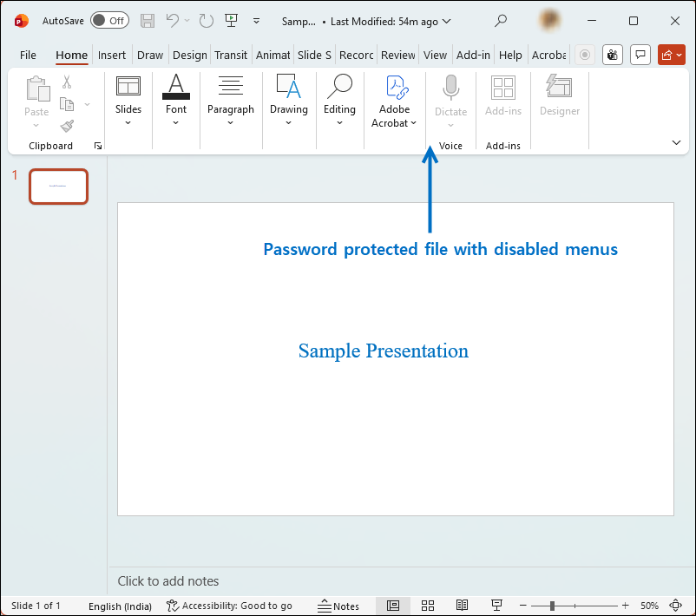Switch to the Insert tab

[x=112, y=54]
